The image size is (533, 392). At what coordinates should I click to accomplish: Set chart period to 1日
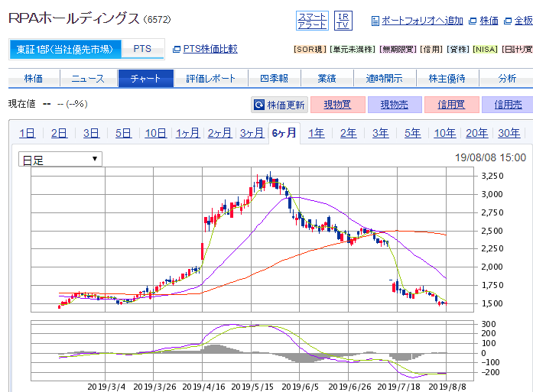pos(28,133)
